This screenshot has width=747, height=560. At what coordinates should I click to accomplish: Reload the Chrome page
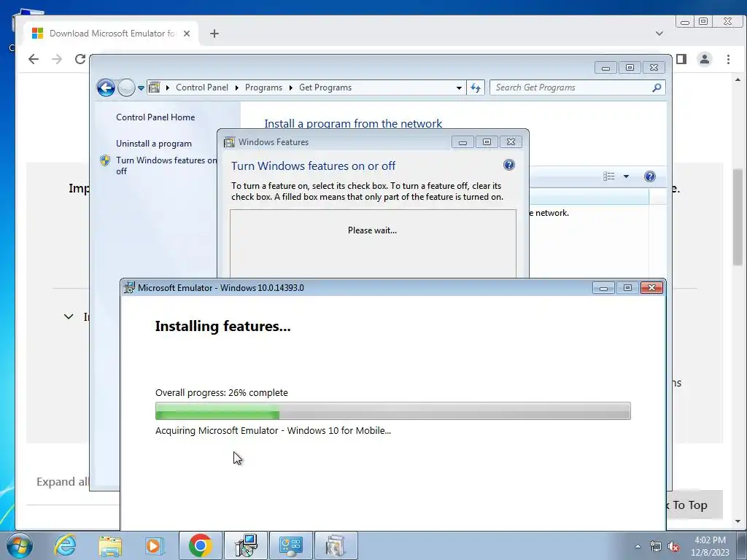point(80,59)
